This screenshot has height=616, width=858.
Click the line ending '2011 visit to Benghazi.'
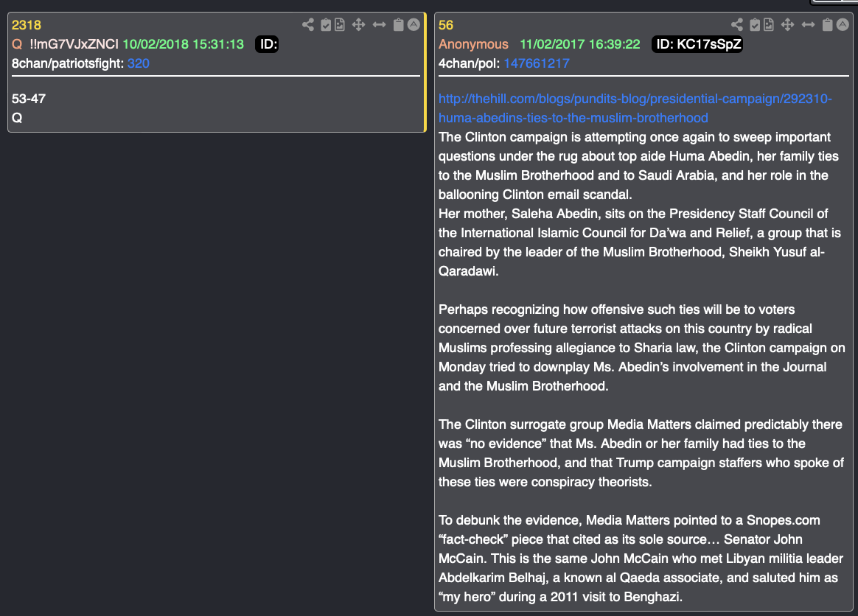(560, 597)
